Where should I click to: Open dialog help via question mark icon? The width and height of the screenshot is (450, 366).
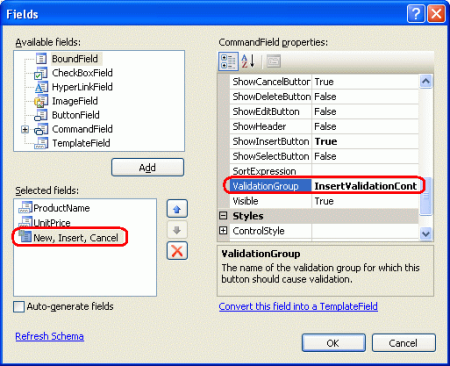pyautogui.click(x=416, y=14)
